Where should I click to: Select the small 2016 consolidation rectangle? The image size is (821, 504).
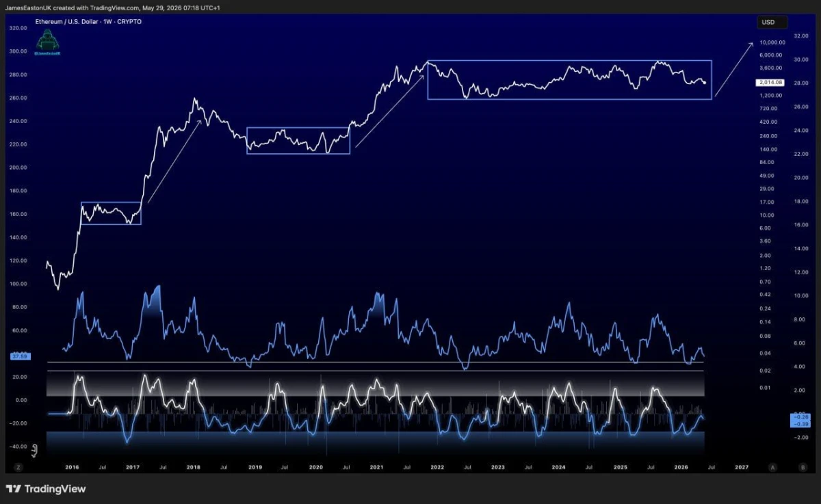point(111,213)
